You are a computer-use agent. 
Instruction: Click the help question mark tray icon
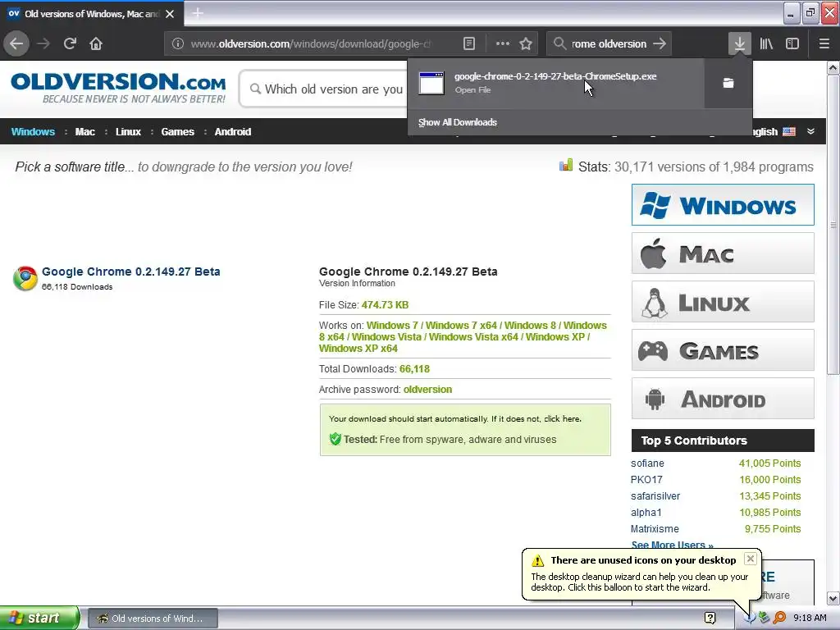[710, 619]
